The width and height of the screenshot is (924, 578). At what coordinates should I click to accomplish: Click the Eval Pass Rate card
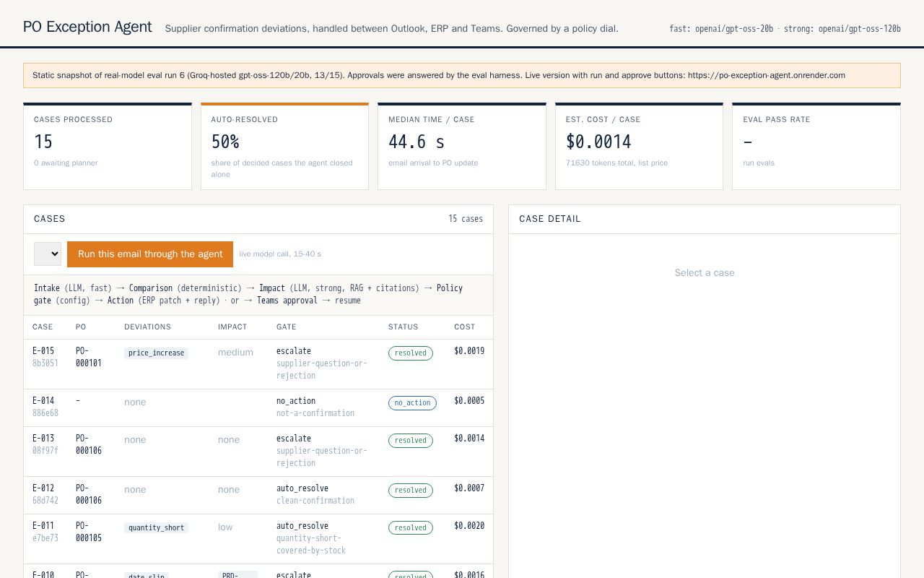(x=816, y=147)
